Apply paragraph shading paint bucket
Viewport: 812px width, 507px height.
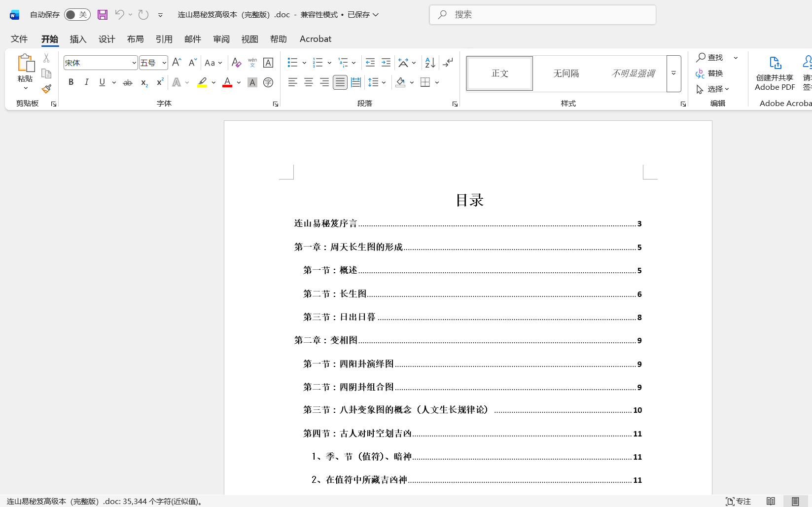[x=400, y=82]
